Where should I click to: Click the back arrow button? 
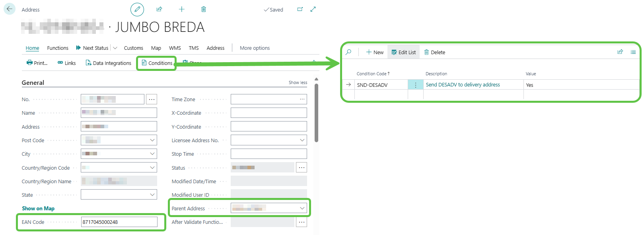(10, 9)
